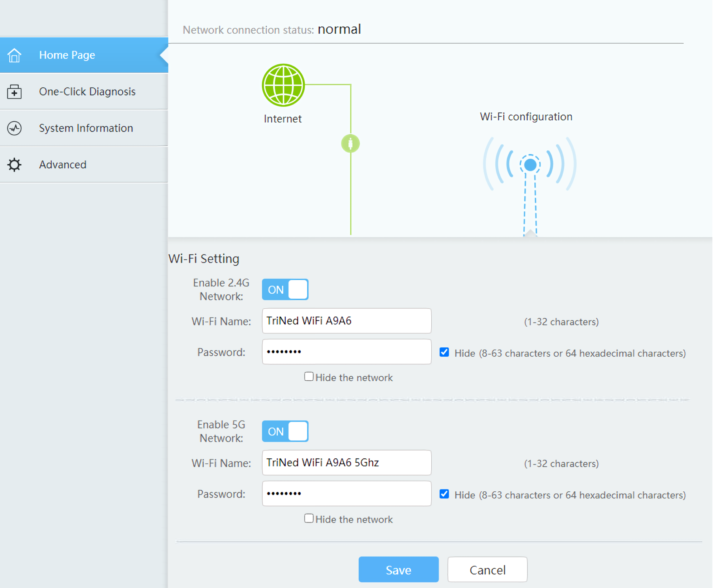Click the Advanced gear icon

(14, 165)
